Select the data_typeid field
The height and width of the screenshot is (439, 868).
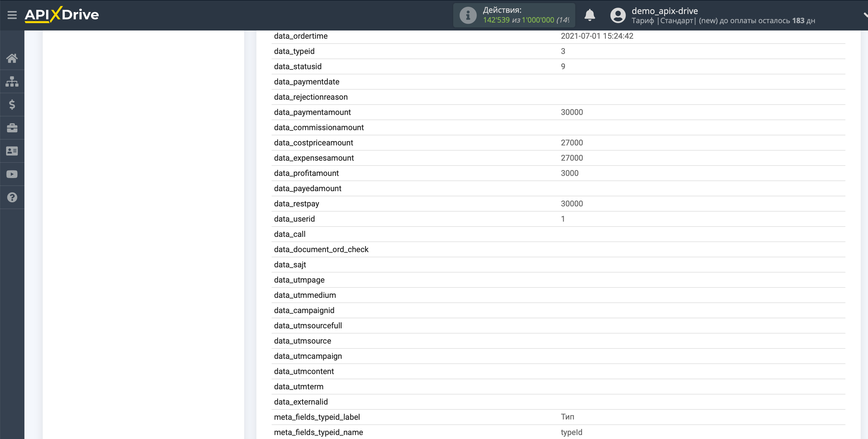point(294,51)
